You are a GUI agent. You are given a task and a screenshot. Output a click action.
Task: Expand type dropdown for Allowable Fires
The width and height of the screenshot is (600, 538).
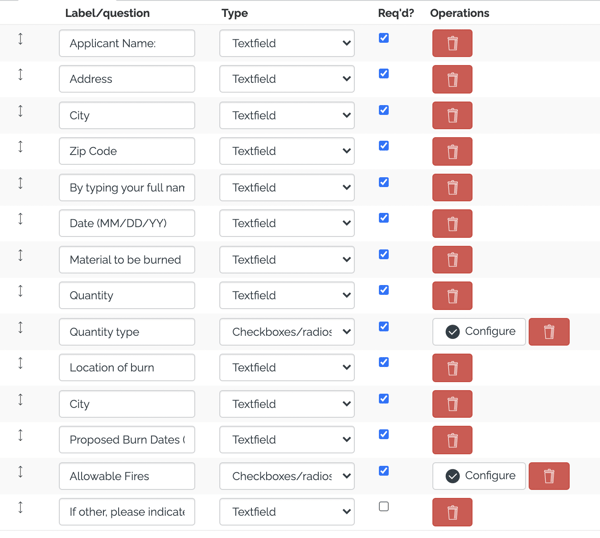coord(287,476)
